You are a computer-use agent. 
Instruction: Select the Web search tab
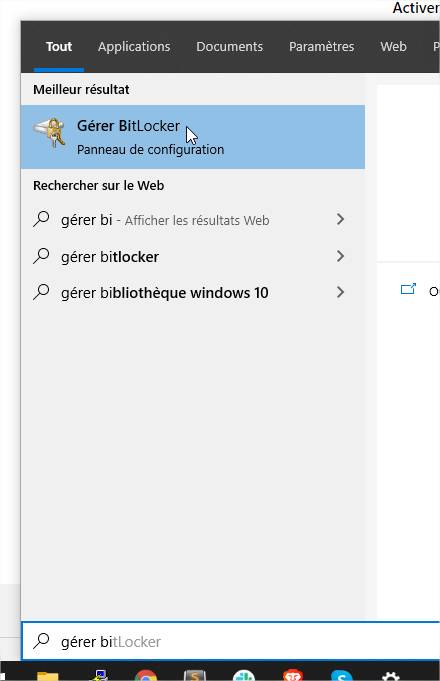click(x=393, y=46)
